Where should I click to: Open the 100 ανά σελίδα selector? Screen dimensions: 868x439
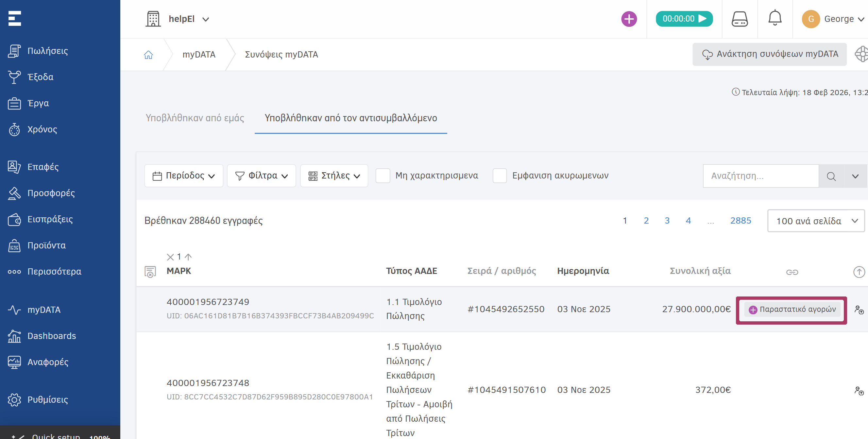pos(816,221)
